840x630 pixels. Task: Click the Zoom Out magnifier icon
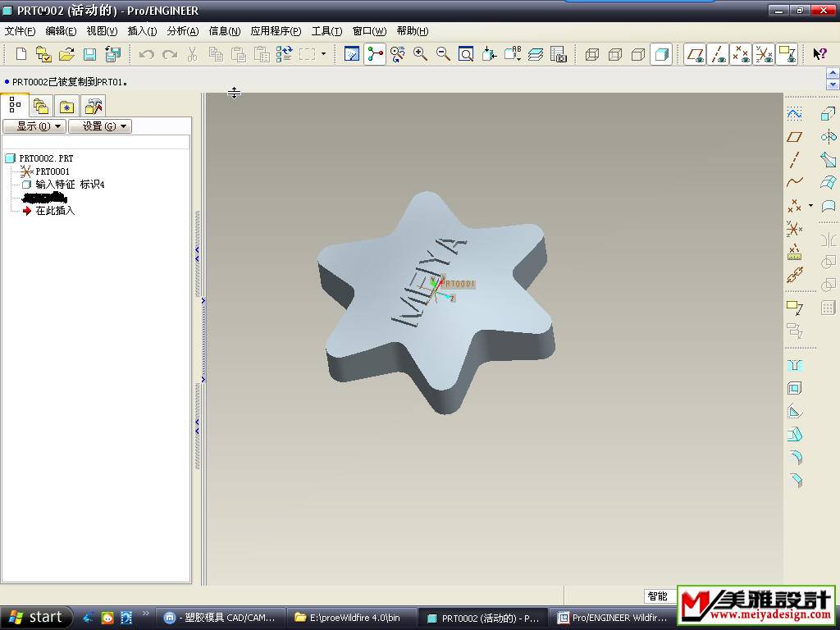point(443,54)
